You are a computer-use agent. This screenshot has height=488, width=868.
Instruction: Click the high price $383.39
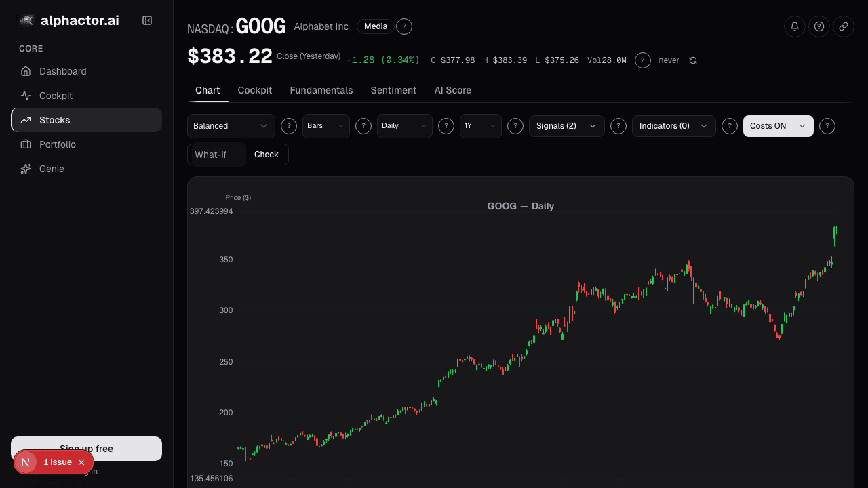point(510,60)
